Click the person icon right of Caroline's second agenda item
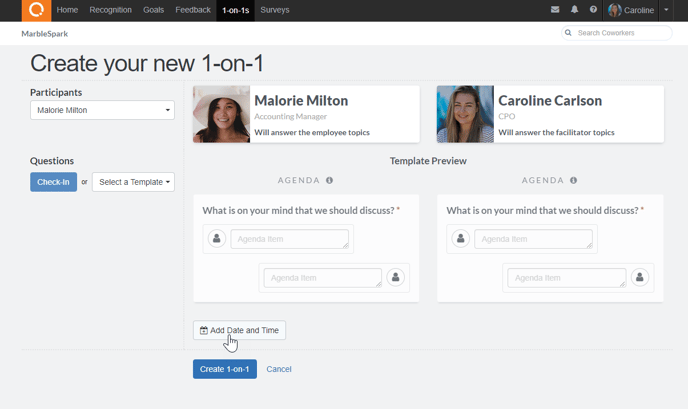 click(x=640, y=277)
